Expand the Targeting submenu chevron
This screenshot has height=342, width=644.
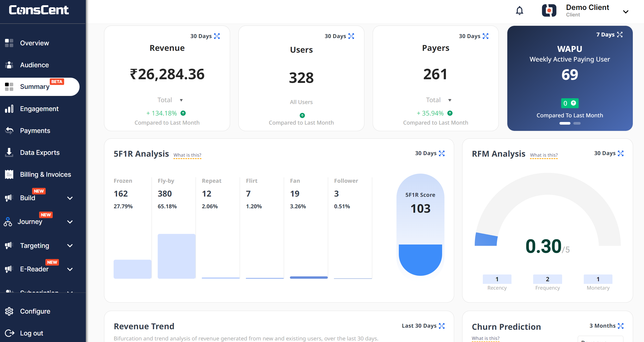tap(70, 246)
